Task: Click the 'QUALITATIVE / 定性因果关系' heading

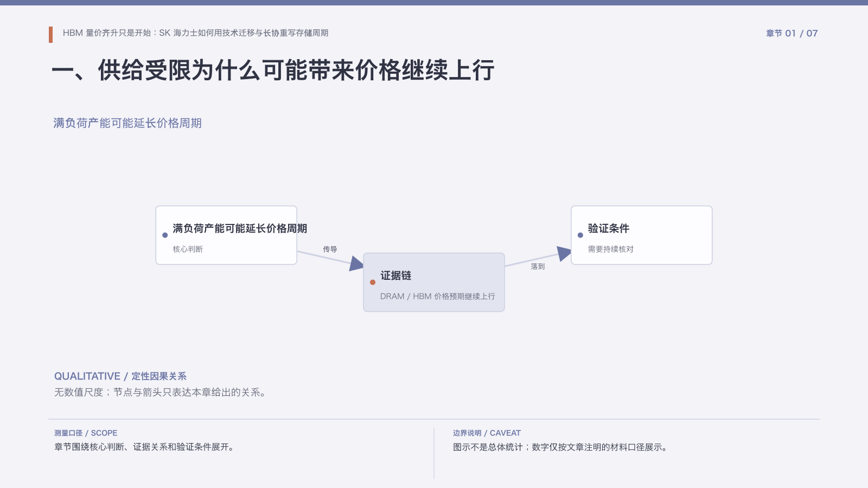Action: click(120, 376)
